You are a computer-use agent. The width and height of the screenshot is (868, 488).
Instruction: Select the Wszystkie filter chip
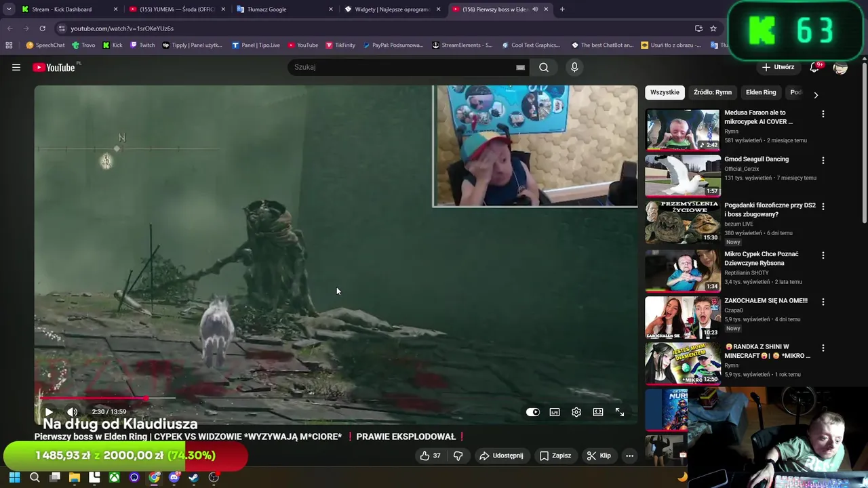(665, 92)
